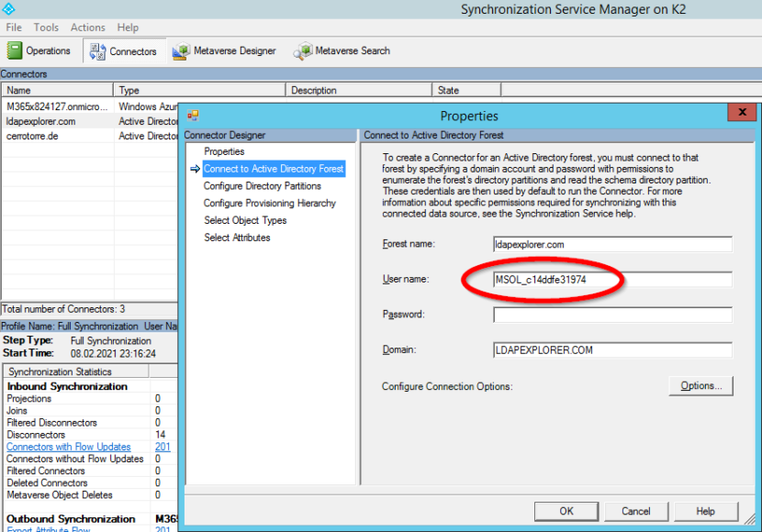Open the Operations view
The height and width of the screenshot is (532, 762).
click(39, 50)
